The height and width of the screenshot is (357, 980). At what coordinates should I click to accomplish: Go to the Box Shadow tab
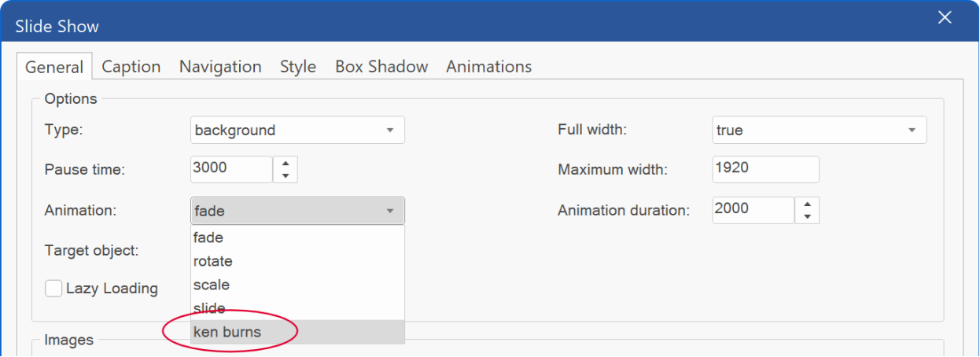381,67
